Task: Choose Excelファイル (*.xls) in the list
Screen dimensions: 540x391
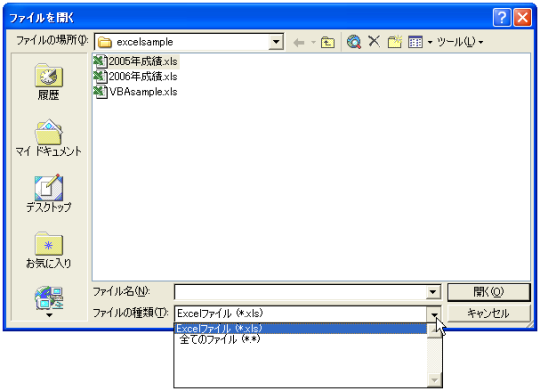Action: tap(301, 329)
